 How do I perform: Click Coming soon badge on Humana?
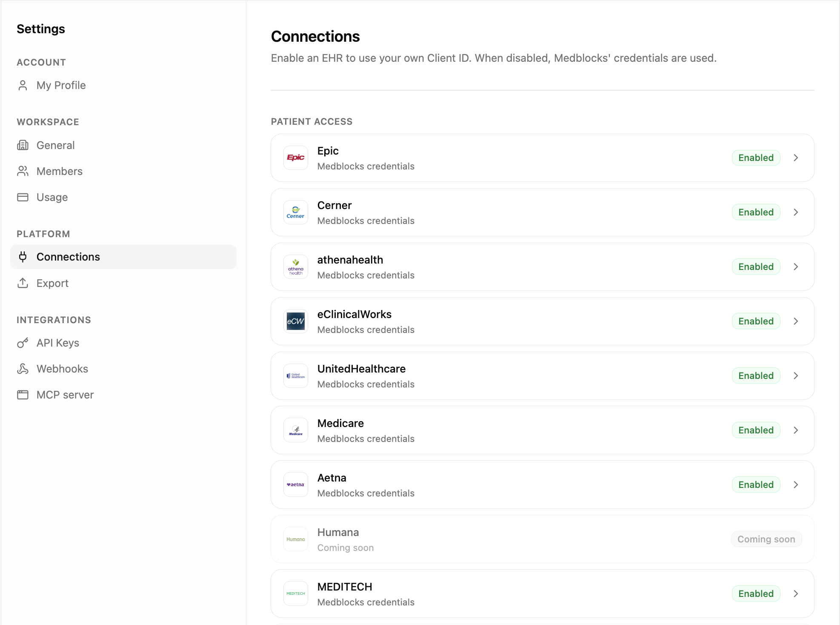(766, 539)
